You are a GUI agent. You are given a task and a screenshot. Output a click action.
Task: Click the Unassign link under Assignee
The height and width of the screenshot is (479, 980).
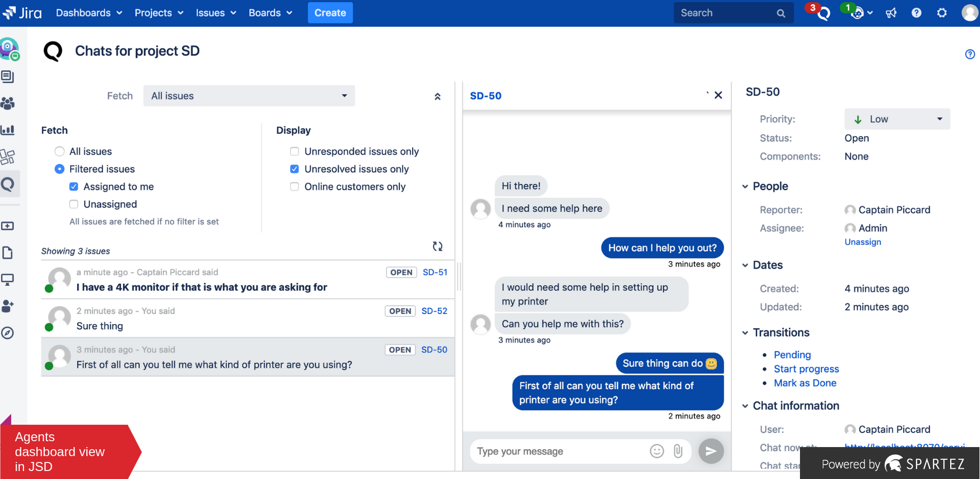pyautogui.click(x=862, y=242)
